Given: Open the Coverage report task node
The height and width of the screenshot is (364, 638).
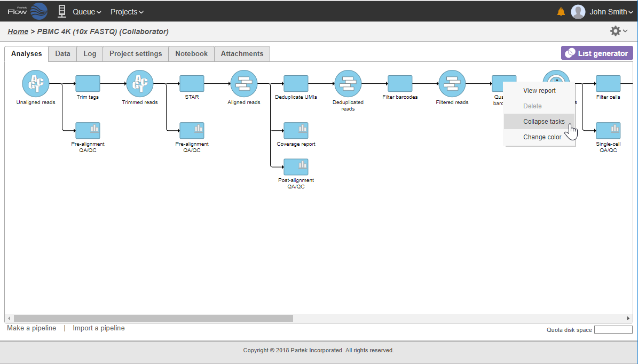Looking at the screenshot, I should [x=296, y=131].
